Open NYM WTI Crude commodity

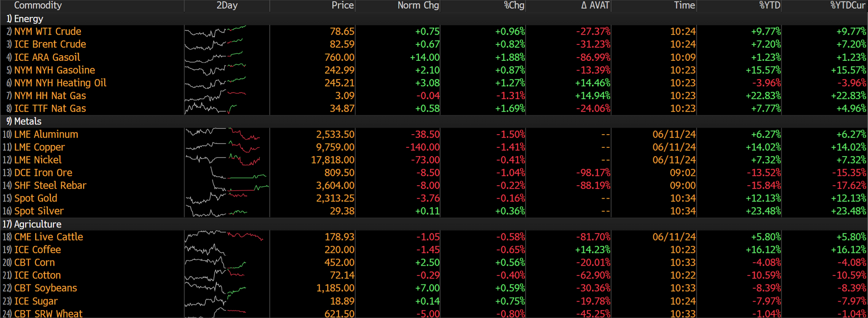click(x=48, y=31)
